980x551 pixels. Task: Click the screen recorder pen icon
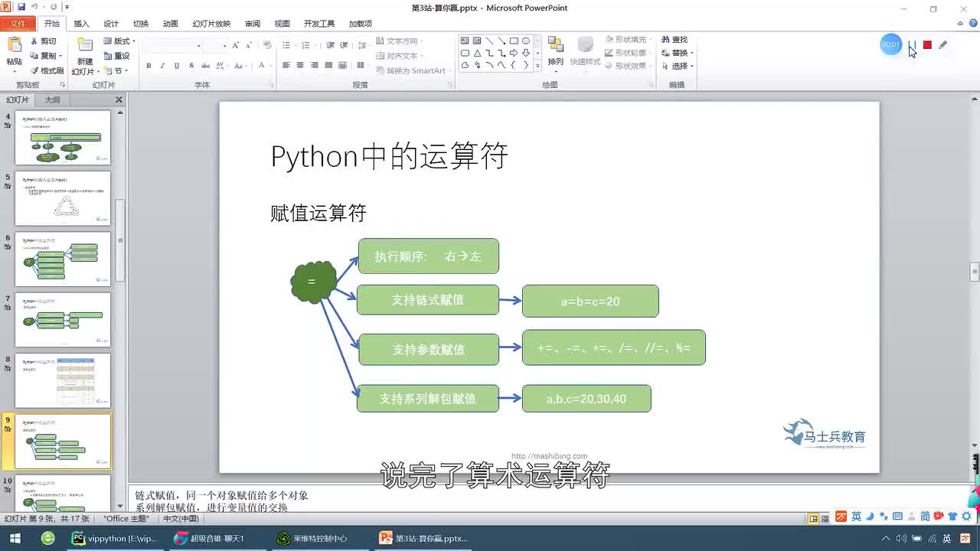coord(942,44)
